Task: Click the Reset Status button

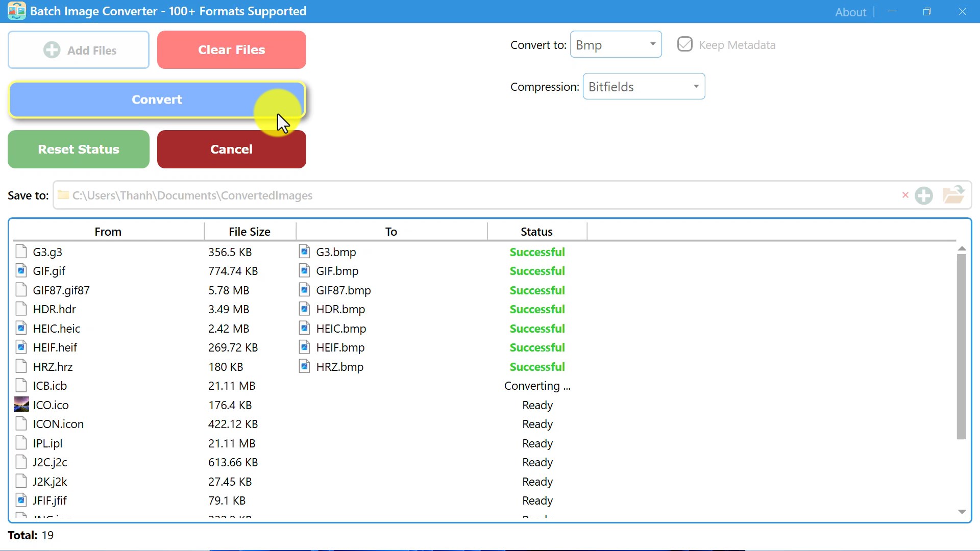Action: (79, 149)
